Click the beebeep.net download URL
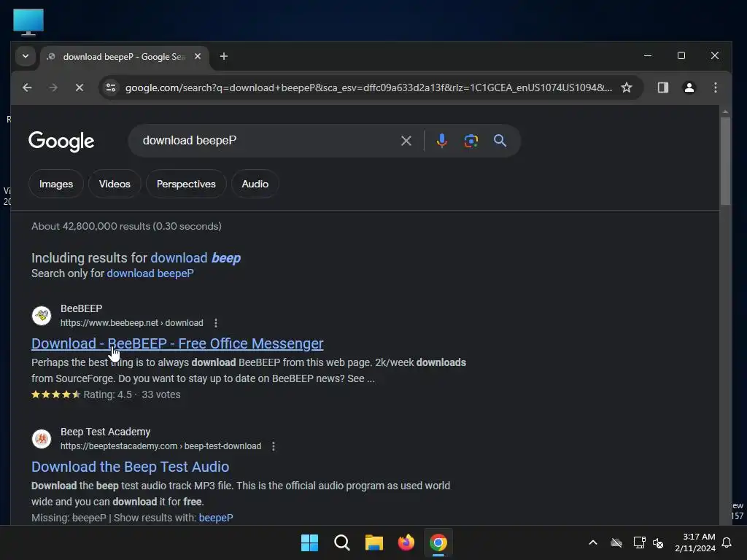Screen dimensions: 747x560 (x=131, y=323)
